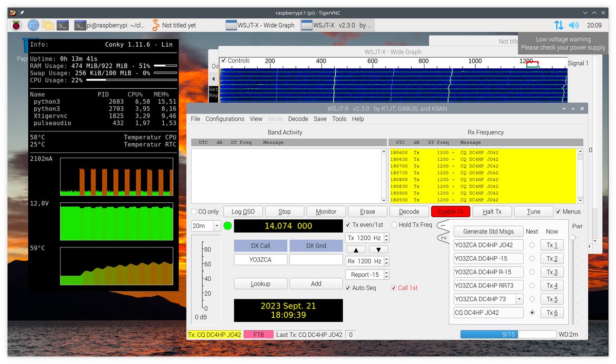The width and height of the screenshot is (616, 364).
Task: Select Next radio for CQ DC4HP JO42
Action: (x=533, y=312)
